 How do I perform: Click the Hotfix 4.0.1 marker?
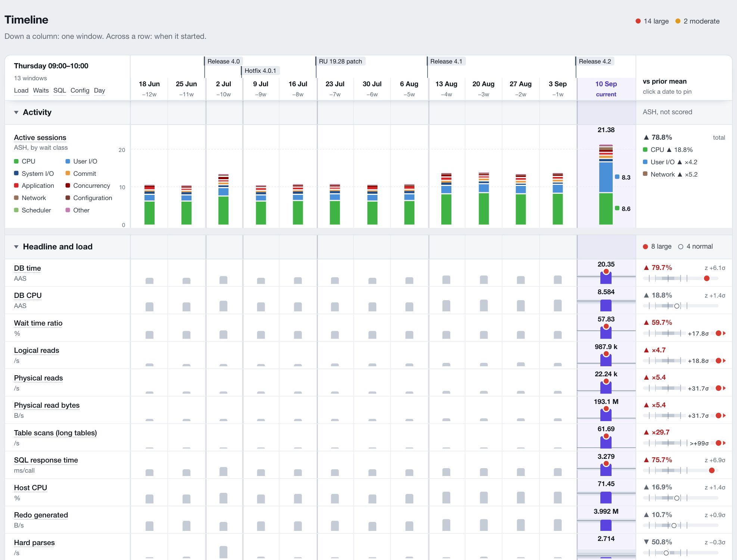coord(261,71)
